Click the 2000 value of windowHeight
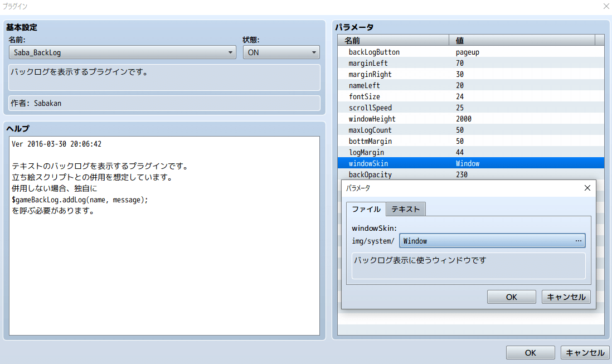This screenshot has height=364, width=612. [x=463, y=119]
